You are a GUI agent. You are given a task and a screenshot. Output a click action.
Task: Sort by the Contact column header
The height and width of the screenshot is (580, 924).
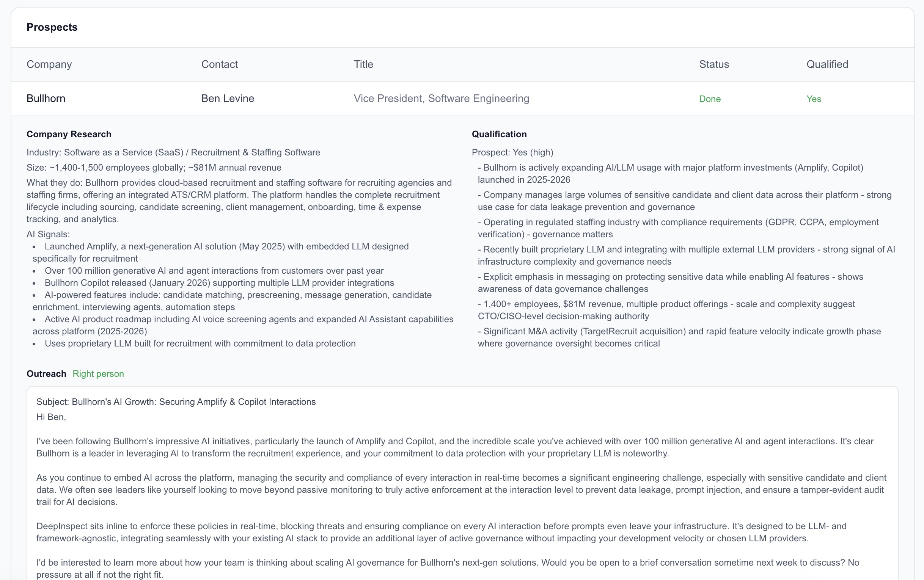point(219,64)
